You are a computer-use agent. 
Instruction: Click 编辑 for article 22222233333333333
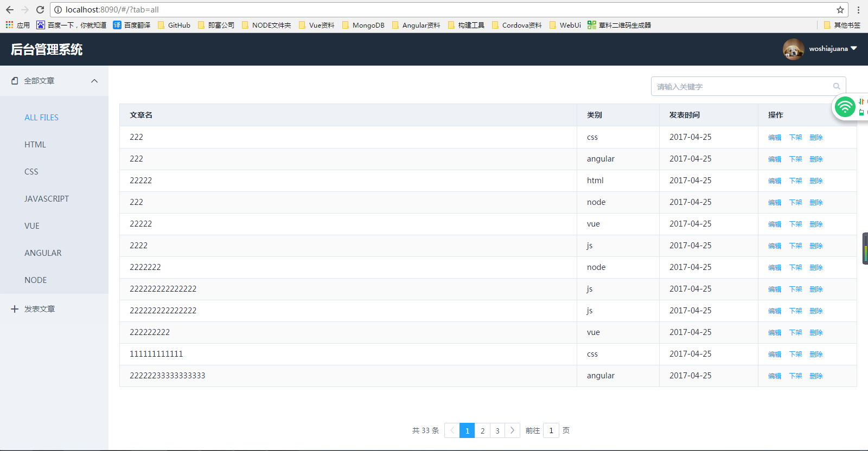775,376
